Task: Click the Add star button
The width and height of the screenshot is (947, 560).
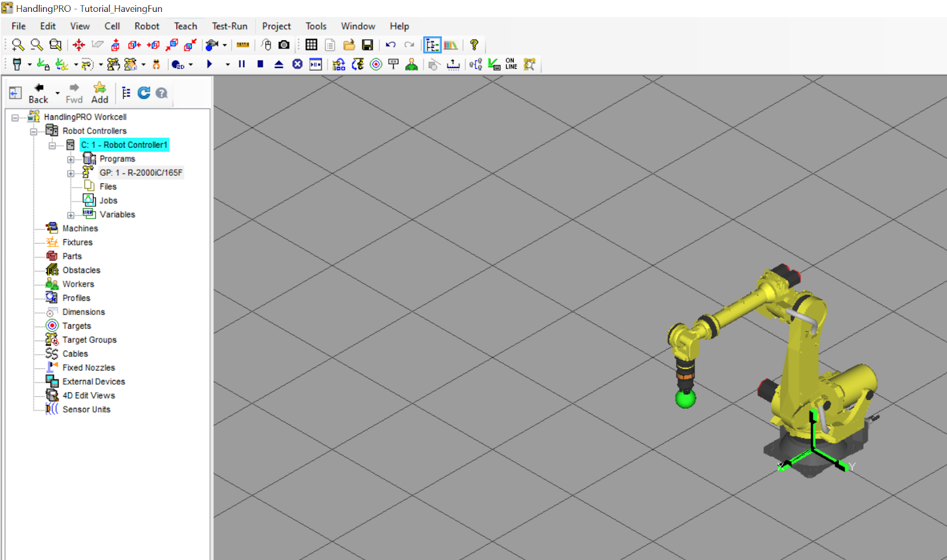Action: coord(99,94)
